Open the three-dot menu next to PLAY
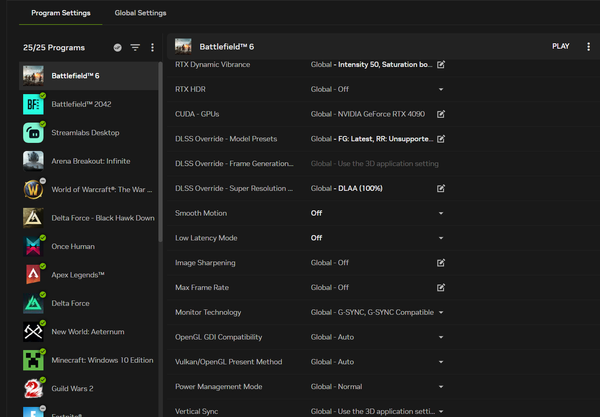The image size is (600, 417). (586, 46)
